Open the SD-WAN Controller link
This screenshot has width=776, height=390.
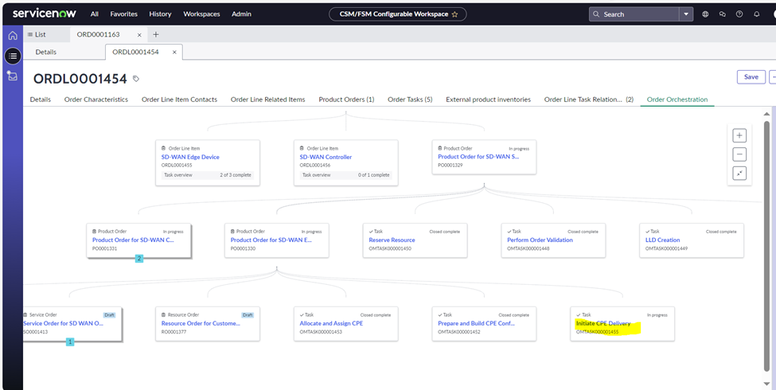[x=326, y=157]
